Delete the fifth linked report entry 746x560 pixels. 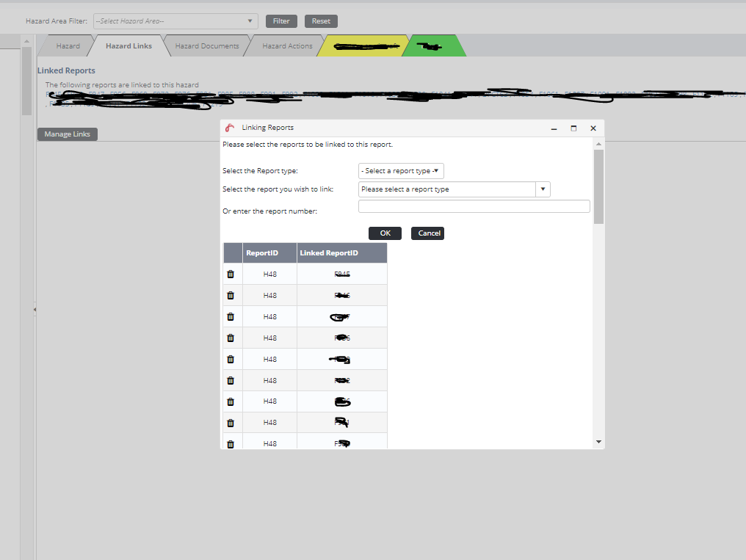(x=231, y=360)
